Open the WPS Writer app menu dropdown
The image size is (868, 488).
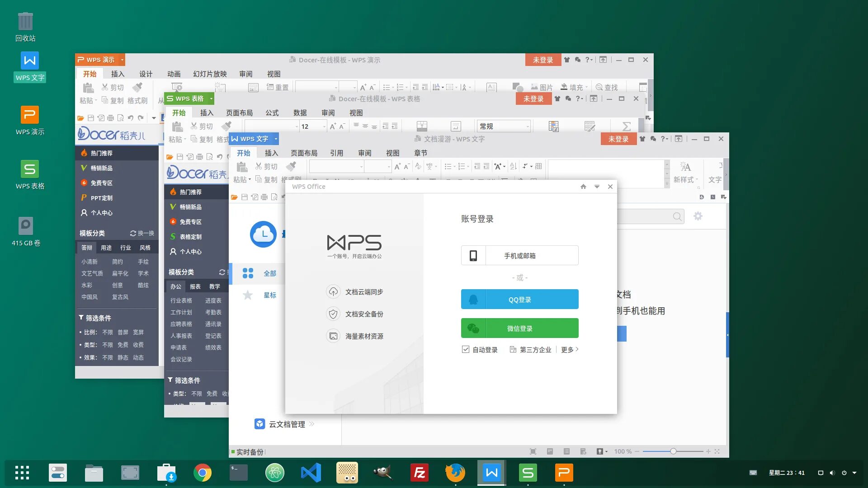[x=276, y=139]
